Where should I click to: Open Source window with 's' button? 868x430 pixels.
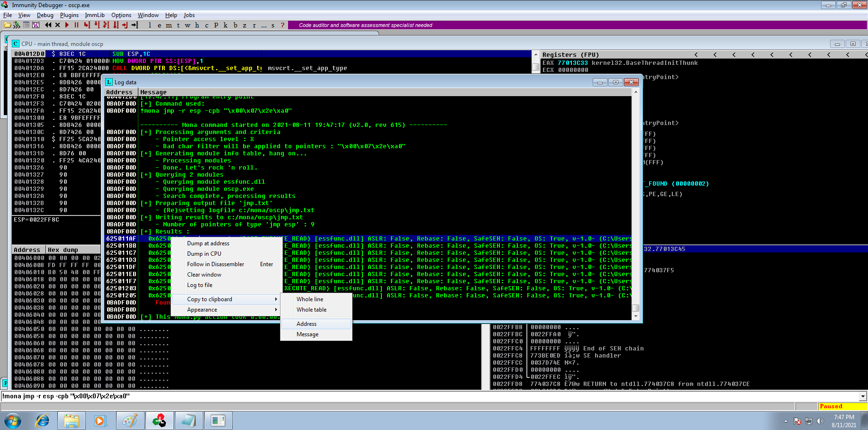(273, 25)
